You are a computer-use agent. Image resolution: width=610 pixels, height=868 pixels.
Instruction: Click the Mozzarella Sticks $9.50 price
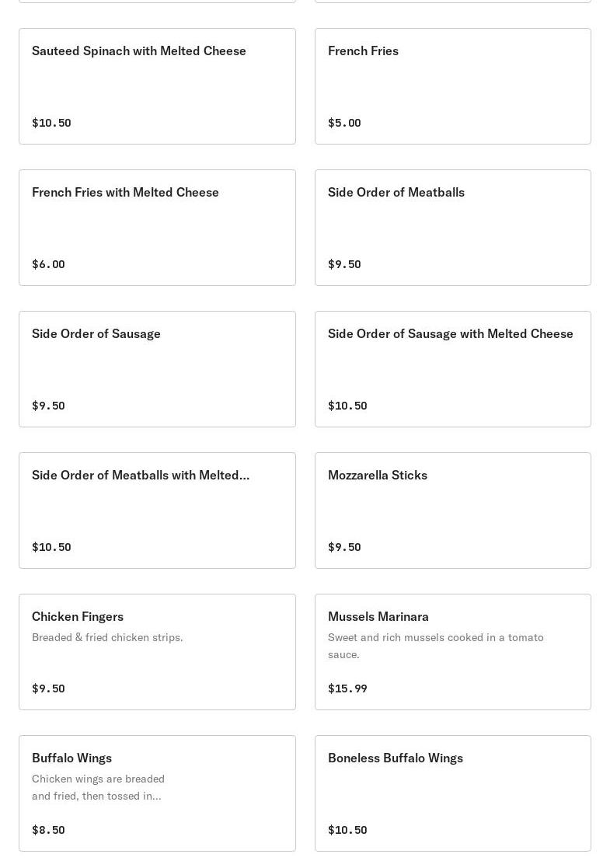point(344,547)
